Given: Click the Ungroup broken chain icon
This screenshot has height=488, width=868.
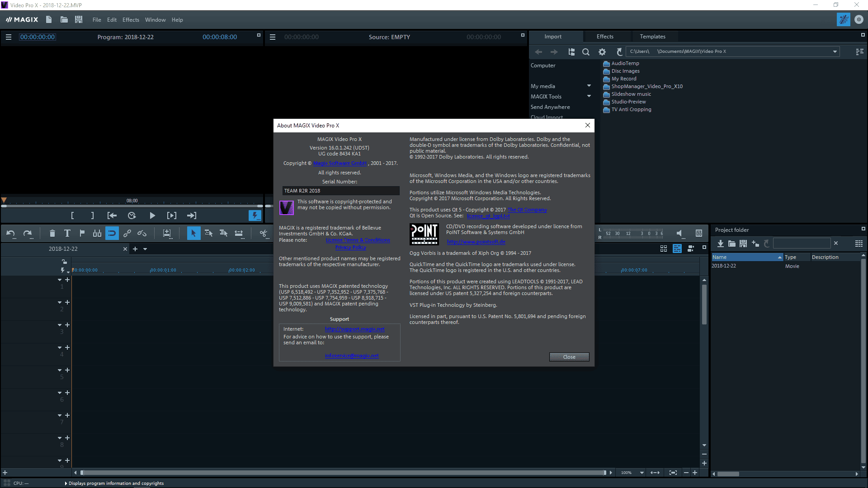Looking at the screenshot, I should [x=142, y=233].
